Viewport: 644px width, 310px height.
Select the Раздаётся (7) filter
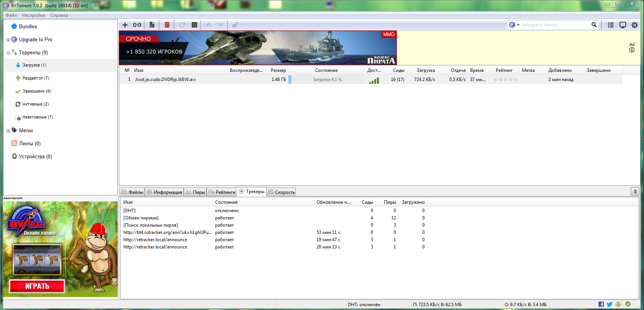[36, 78]
